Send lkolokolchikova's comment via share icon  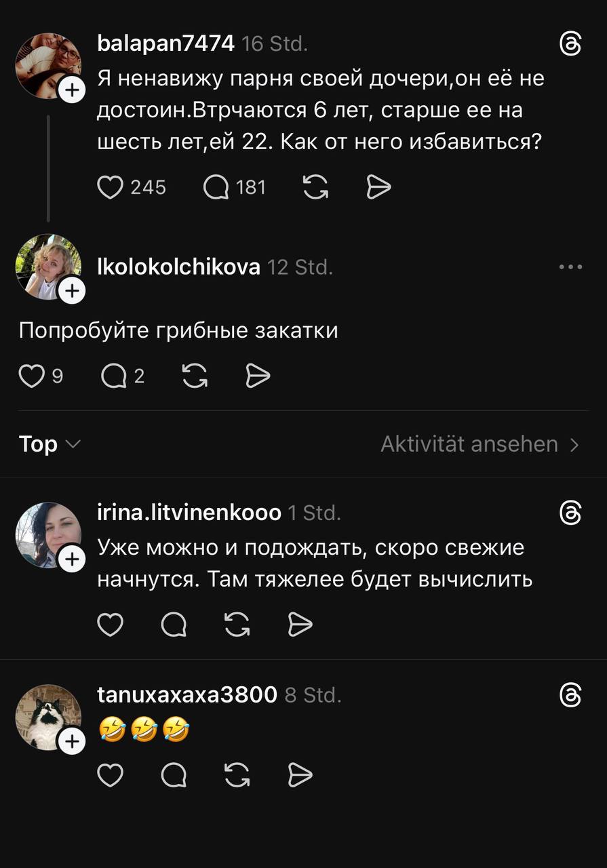click(x=258, y=376)
